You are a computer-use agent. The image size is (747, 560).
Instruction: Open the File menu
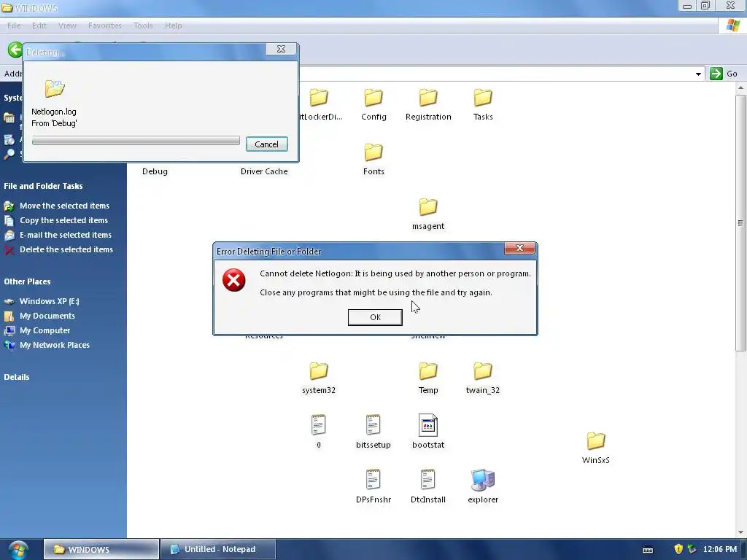[13, 26]
